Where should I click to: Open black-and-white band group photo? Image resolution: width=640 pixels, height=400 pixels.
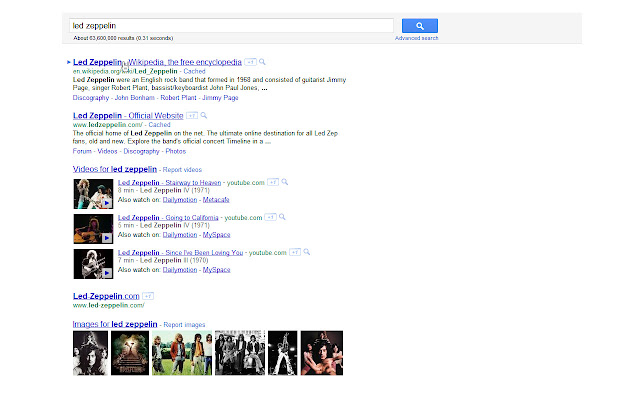(x=240, y=353)
